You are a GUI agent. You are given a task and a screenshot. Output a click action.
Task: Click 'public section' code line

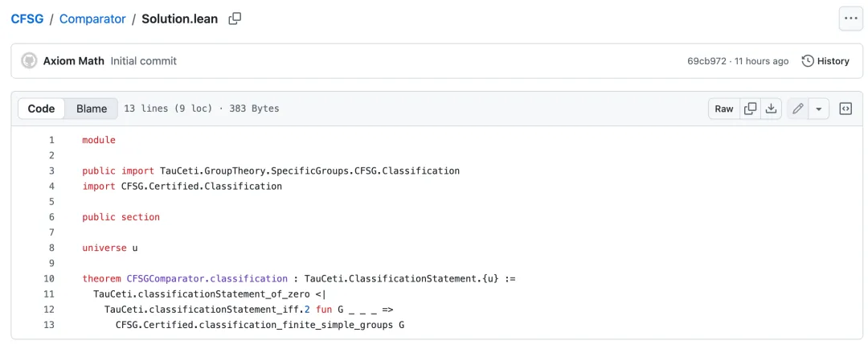coord(121,217)
